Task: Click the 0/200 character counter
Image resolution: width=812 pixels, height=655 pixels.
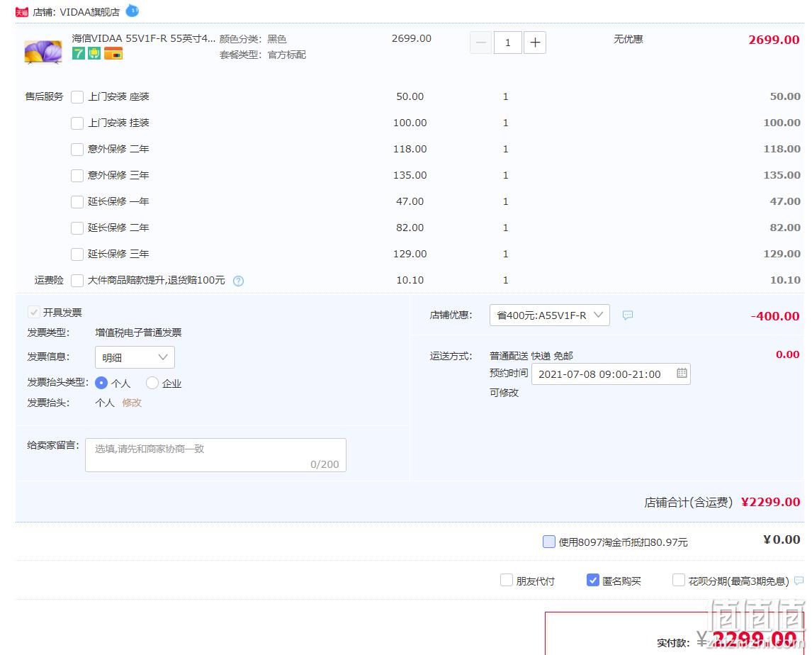Action: 325,464
